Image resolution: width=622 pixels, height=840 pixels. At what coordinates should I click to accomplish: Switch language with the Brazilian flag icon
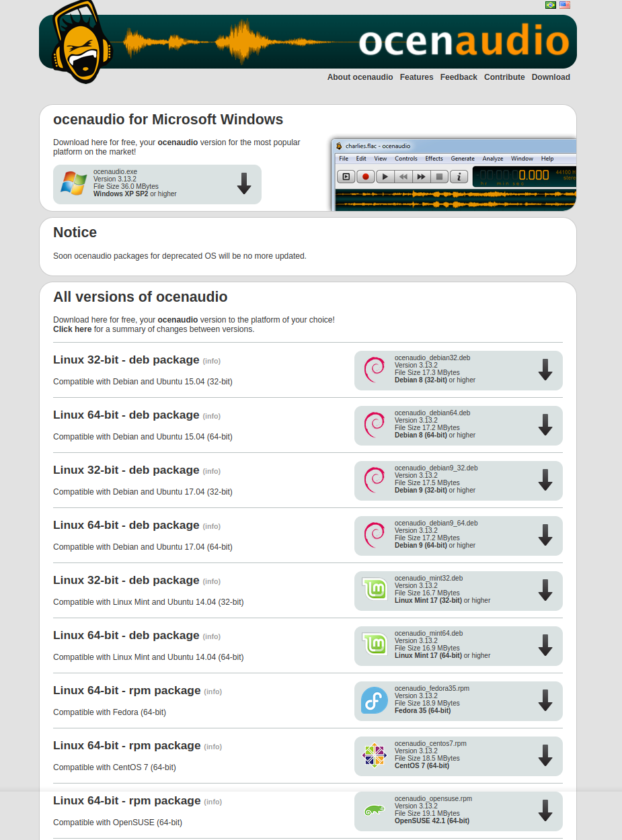tap(551, 5)
